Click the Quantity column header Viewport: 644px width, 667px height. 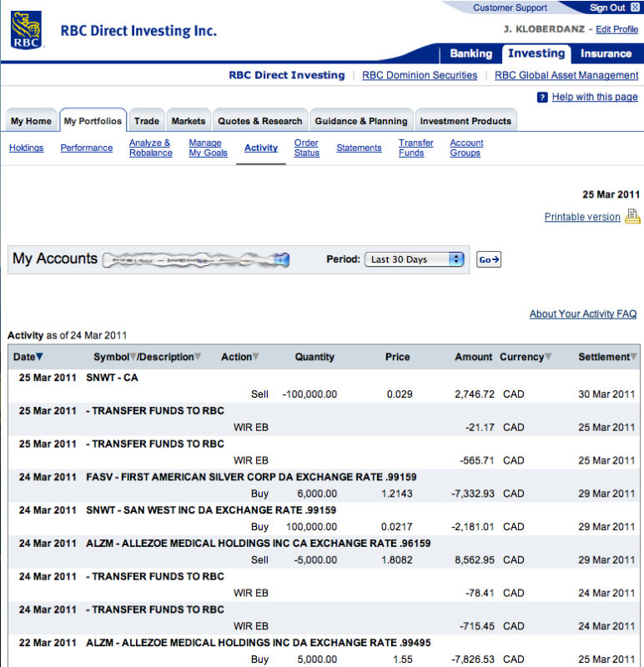point(314,357)
